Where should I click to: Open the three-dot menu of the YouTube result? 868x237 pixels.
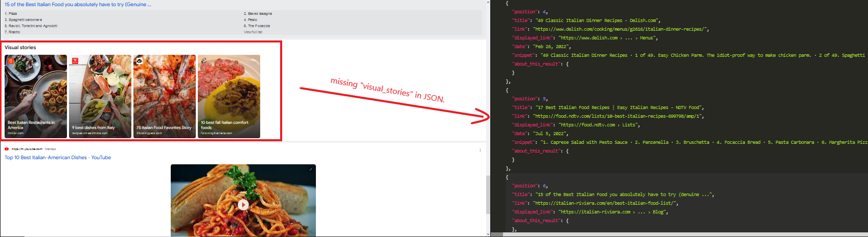(x=480, y=150)
